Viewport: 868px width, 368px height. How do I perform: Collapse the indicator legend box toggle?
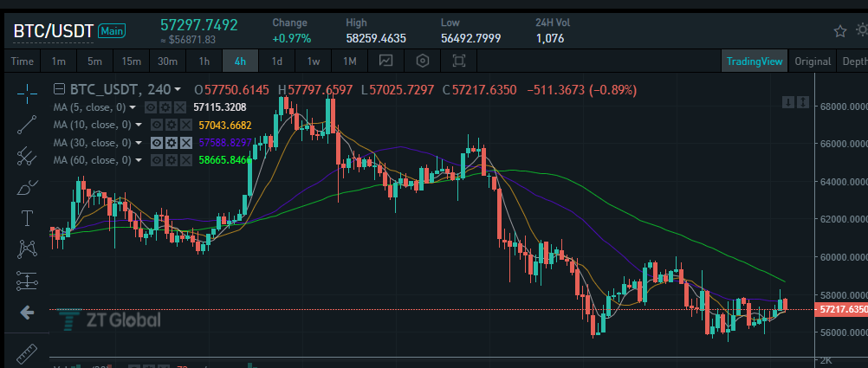coord(59,89)
